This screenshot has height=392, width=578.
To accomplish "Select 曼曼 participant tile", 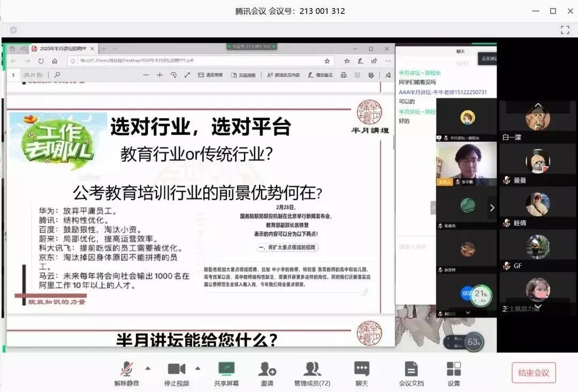I will point(538,164).
